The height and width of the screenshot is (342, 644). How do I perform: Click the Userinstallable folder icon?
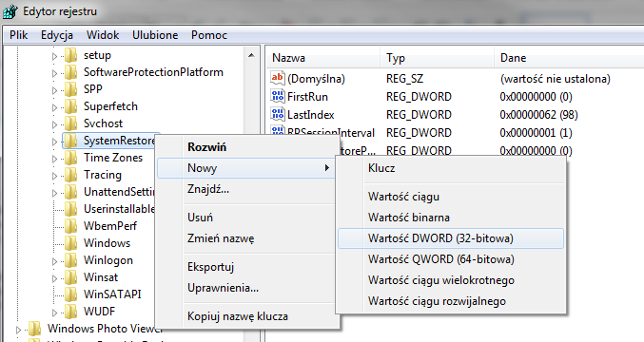point(71,209)
